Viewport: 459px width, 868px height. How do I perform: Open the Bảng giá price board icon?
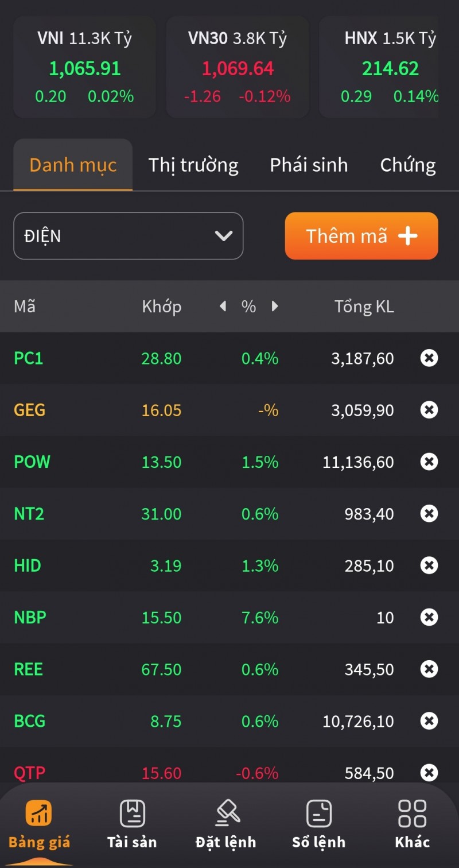pos(38,813)
